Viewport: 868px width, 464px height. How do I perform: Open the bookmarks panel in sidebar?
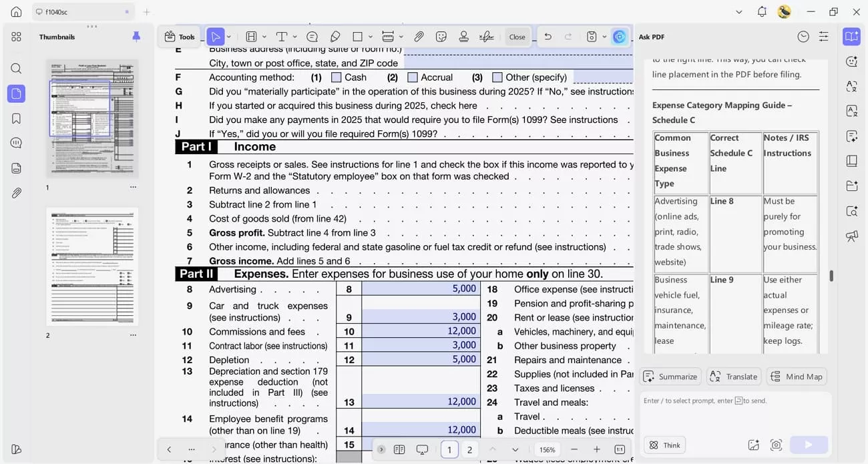coord(16,118)
